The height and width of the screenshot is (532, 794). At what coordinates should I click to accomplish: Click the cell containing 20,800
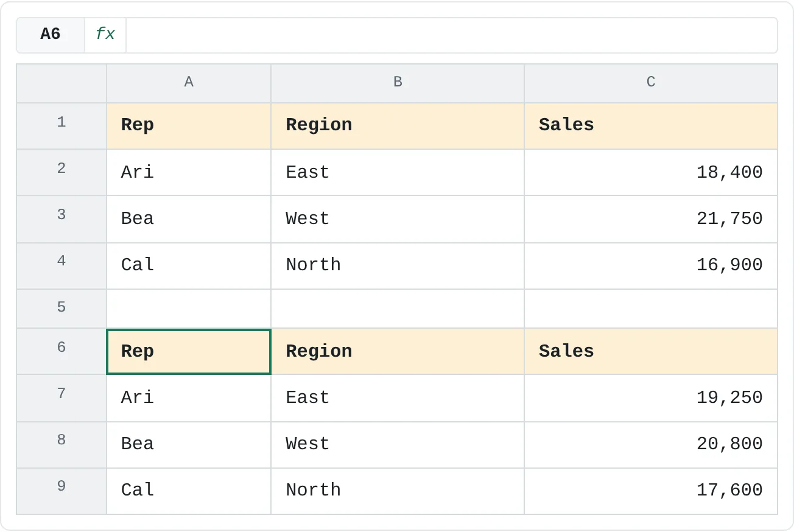click(x=651, y=445)
